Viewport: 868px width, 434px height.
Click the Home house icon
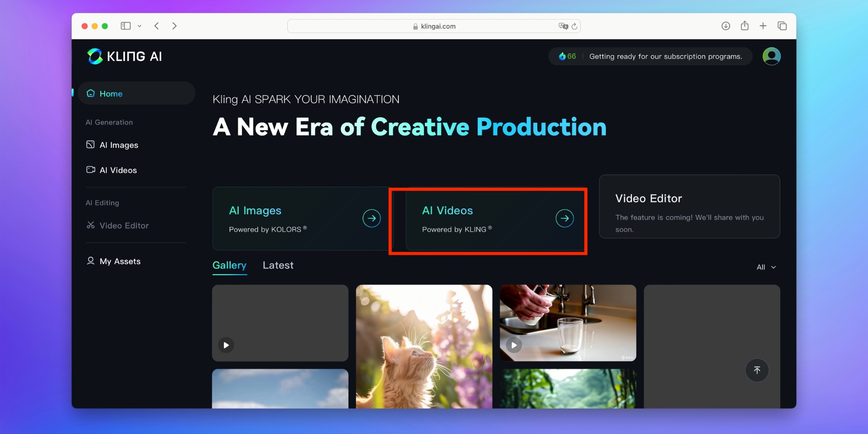tap(90, 93)
